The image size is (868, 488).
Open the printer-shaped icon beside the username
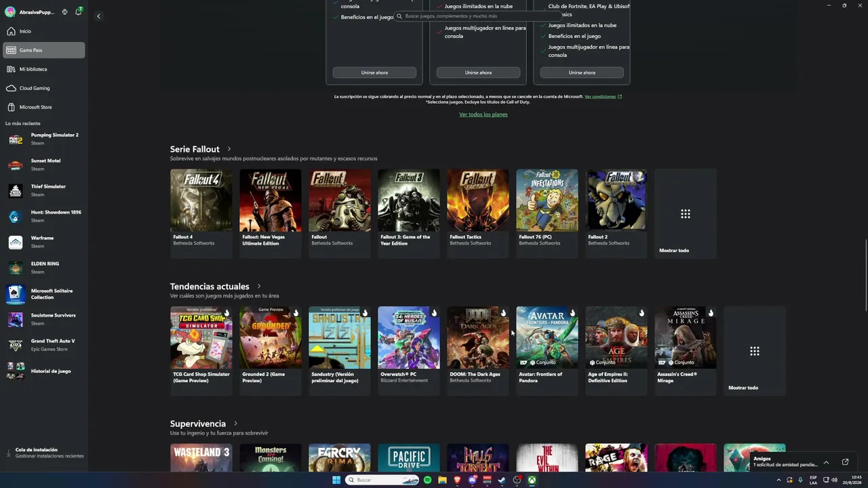click(x=64, y=12)
